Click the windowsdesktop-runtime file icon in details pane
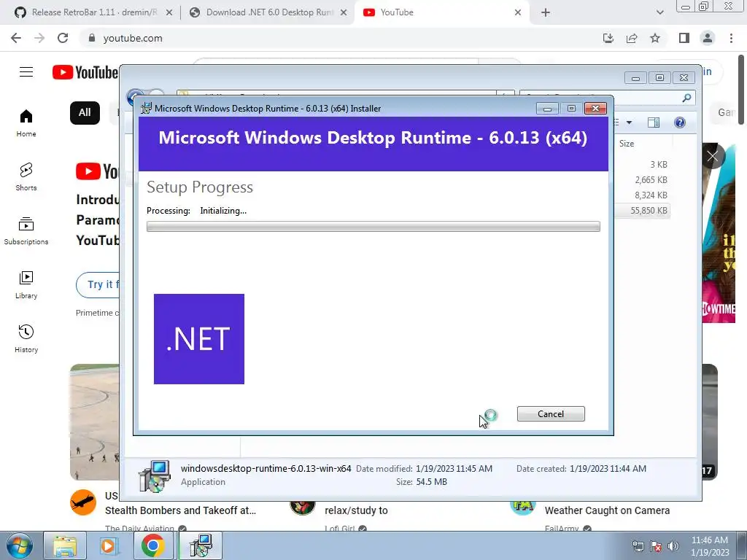The width and height of the screenshot is (747, 560). [x=155, y=475]
